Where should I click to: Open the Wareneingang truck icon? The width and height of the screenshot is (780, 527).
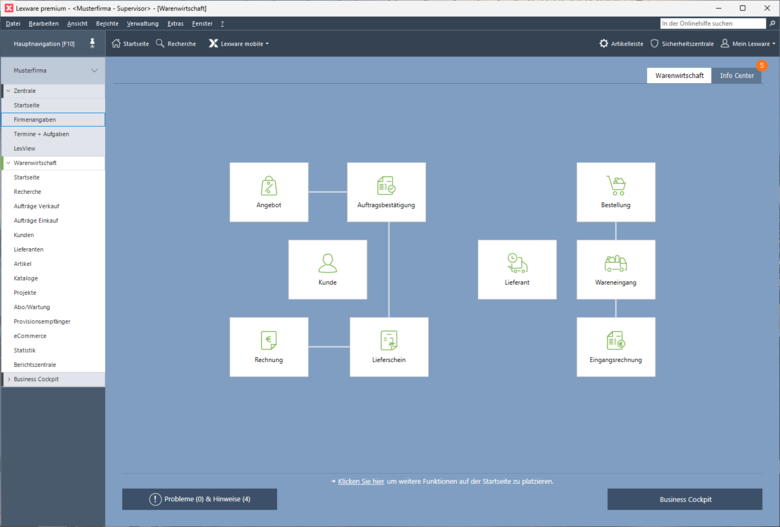point(615,263)
